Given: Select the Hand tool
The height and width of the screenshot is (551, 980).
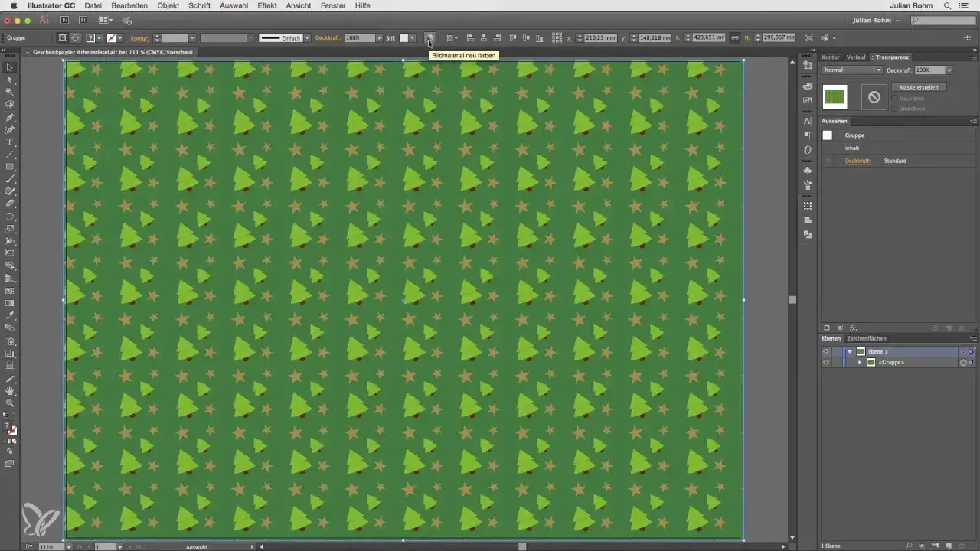Looking at the screenshot, I should 11,390.
